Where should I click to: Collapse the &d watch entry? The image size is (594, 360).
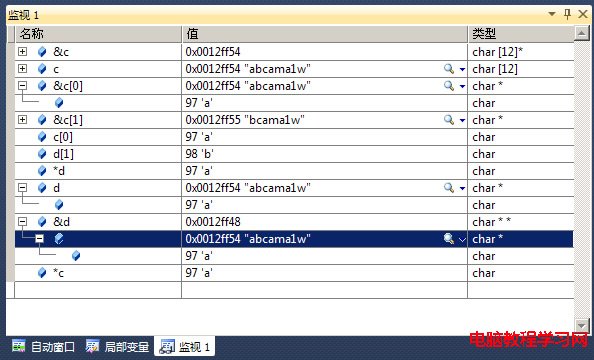[x=22, y=222]
